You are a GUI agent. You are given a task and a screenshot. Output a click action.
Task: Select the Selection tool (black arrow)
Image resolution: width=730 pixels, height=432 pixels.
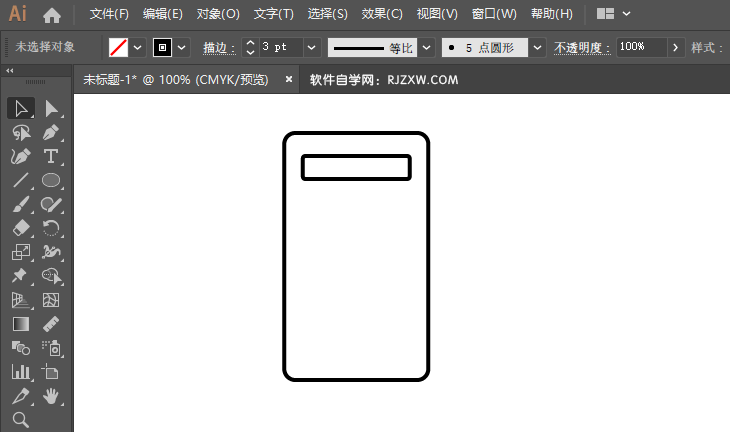21,108
